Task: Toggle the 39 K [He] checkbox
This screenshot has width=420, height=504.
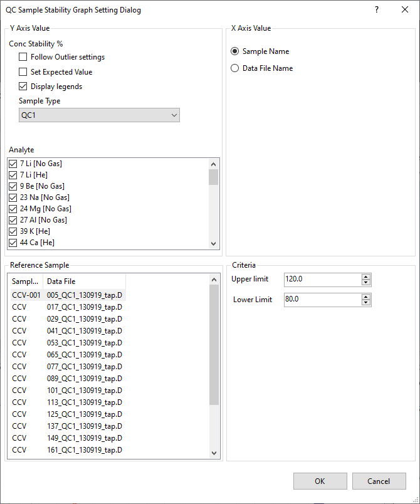Action: pos(13,231)
